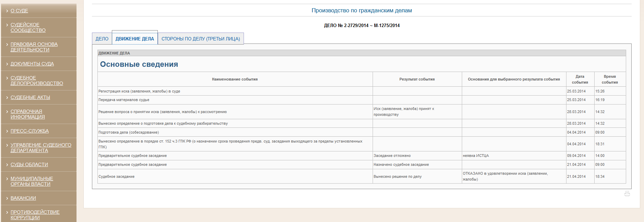The image size is (644, 222).
Task: Select the ДВИЖЕНИЕ ДЕЛА tab
Action: point(134,39)
